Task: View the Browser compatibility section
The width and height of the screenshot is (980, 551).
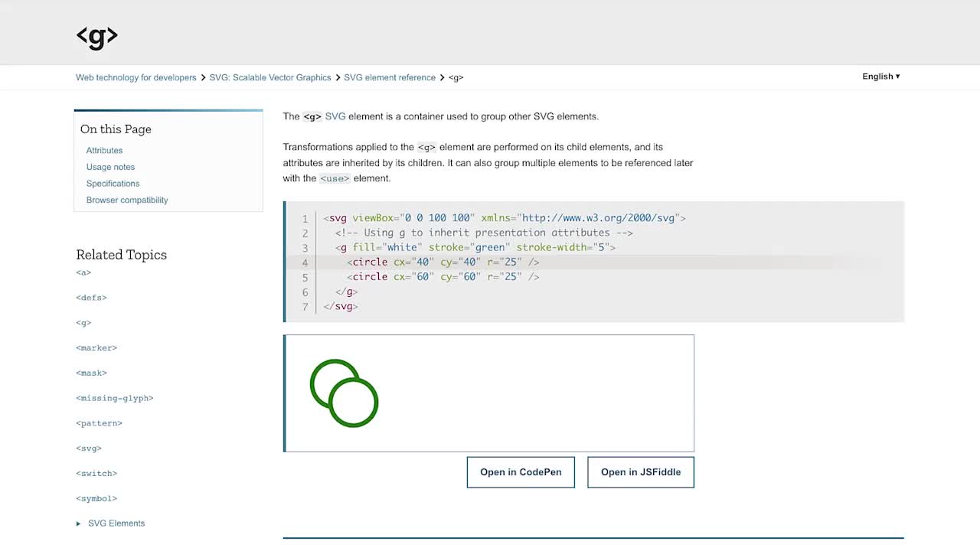Action: [126, 200]
